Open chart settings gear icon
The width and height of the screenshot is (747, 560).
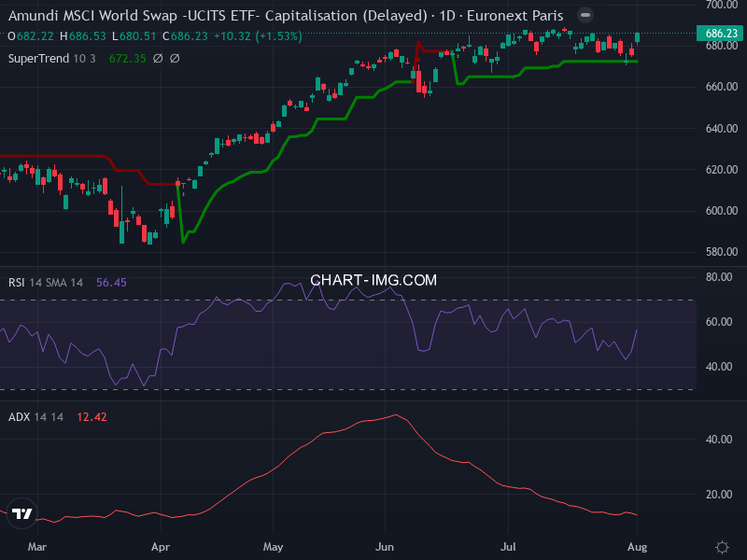(722, 547)
